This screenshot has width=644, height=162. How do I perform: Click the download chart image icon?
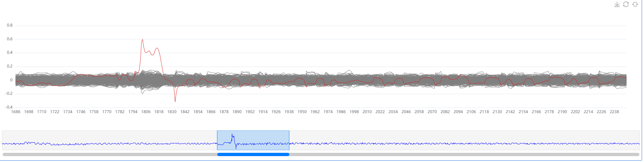[x=617, y=4]
